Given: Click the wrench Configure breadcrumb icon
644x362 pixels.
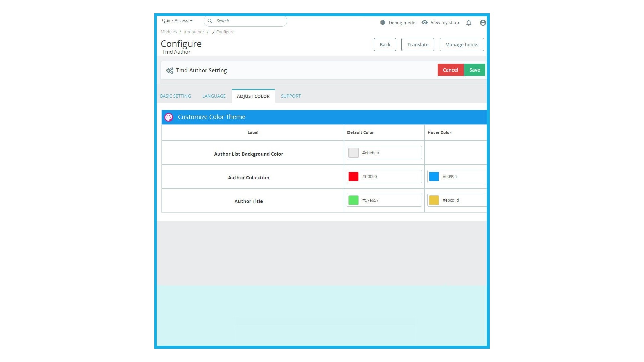Looking at the screenshot, I should tap(213, 32).
